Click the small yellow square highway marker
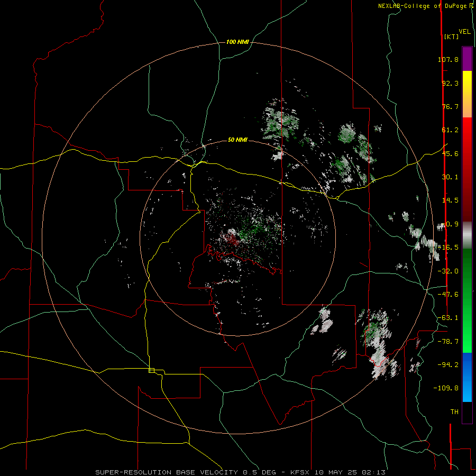The width and height of the screenshot is (476, 476). pos(151,370)
